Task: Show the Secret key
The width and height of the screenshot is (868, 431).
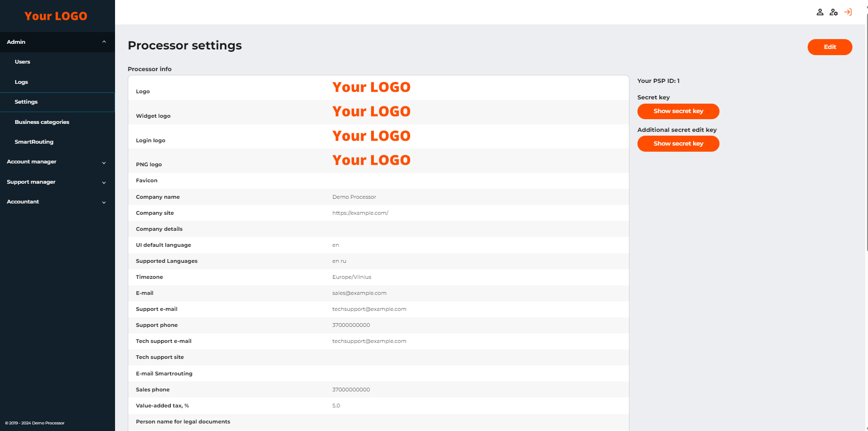Action: coord(678,111)
